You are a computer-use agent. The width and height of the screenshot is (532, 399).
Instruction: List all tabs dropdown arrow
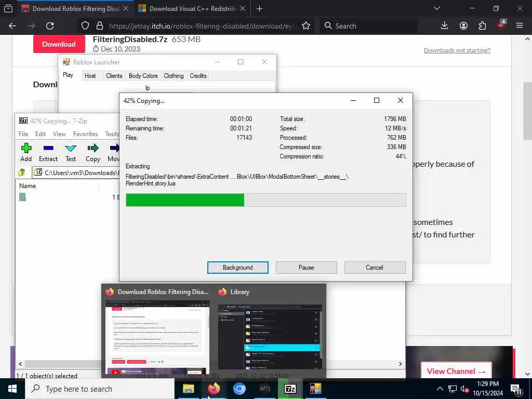436,8
